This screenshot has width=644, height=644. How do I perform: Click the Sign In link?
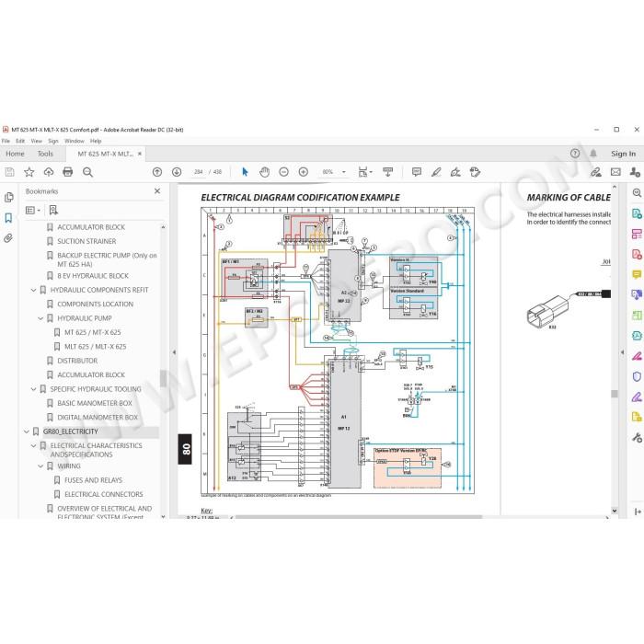coord(623,154)
